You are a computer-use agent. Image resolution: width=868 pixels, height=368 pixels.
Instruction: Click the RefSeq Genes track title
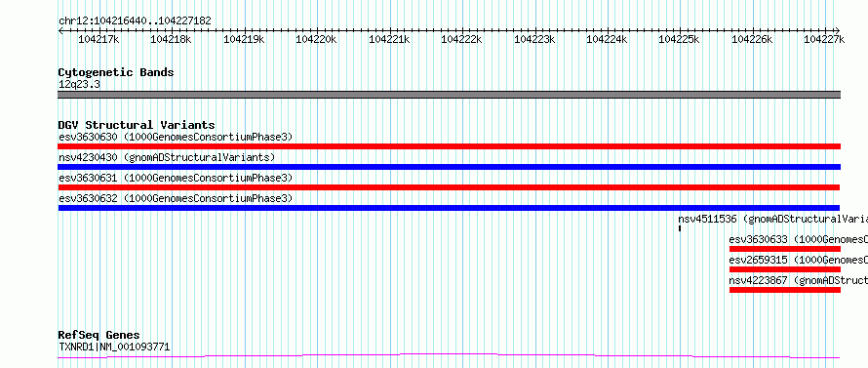tap(99, 336)
